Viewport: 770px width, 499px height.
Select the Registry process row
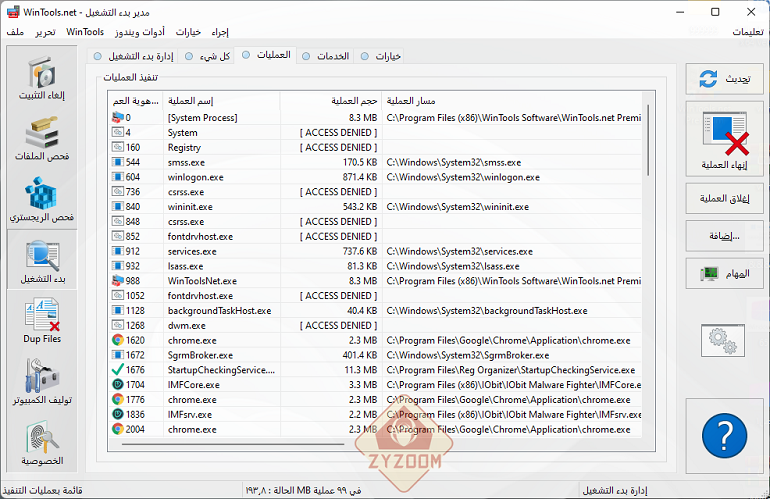376,147
